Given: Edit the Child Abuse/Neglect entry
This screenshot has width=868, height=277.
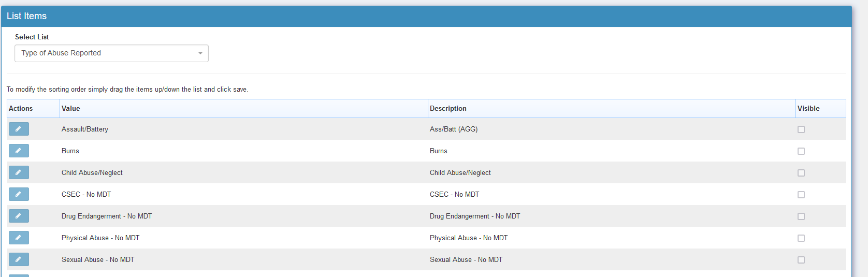Looking at the screenshot, I should click(x=19, y=172).
